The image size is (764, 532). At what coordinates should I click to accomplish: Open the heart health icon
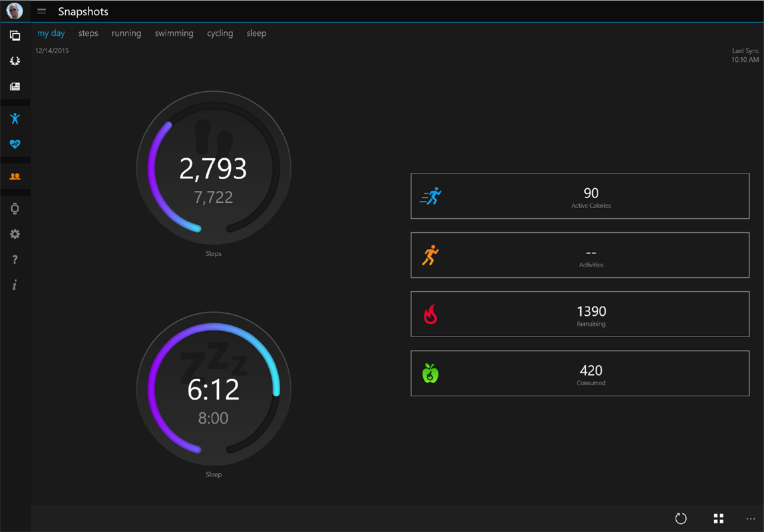[x=15, y=144]
